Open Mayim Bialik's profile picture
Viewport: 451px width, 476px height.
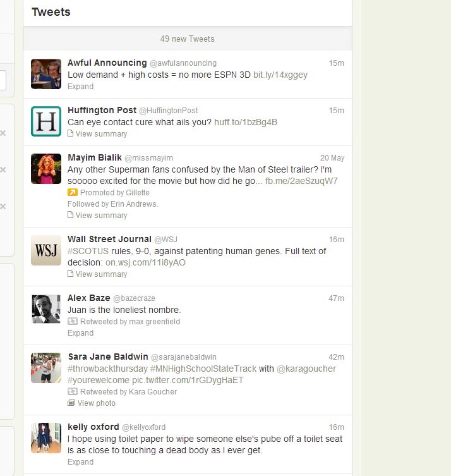point(46,169)
